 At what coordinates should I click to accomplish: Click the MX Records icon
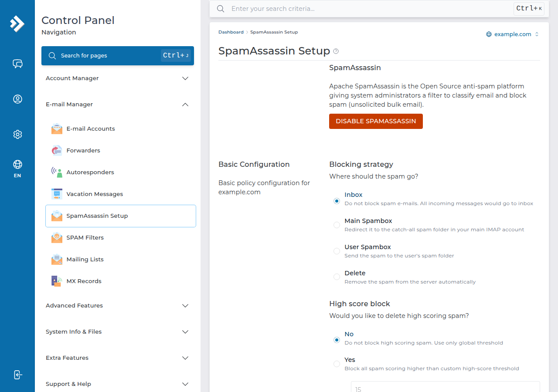click(x=57, y=281)
